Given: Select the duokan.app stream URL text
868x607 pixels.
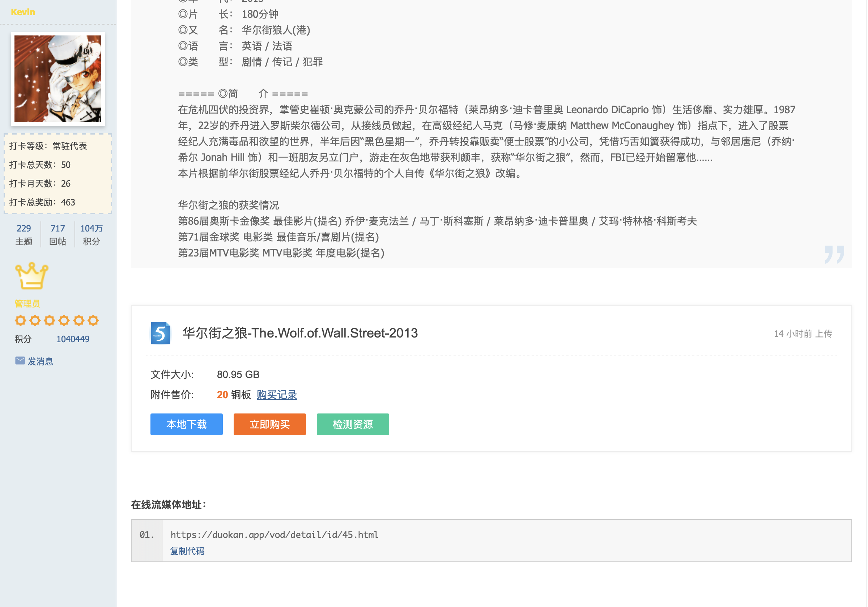Looking at the screenshot, I should [275, 534].
